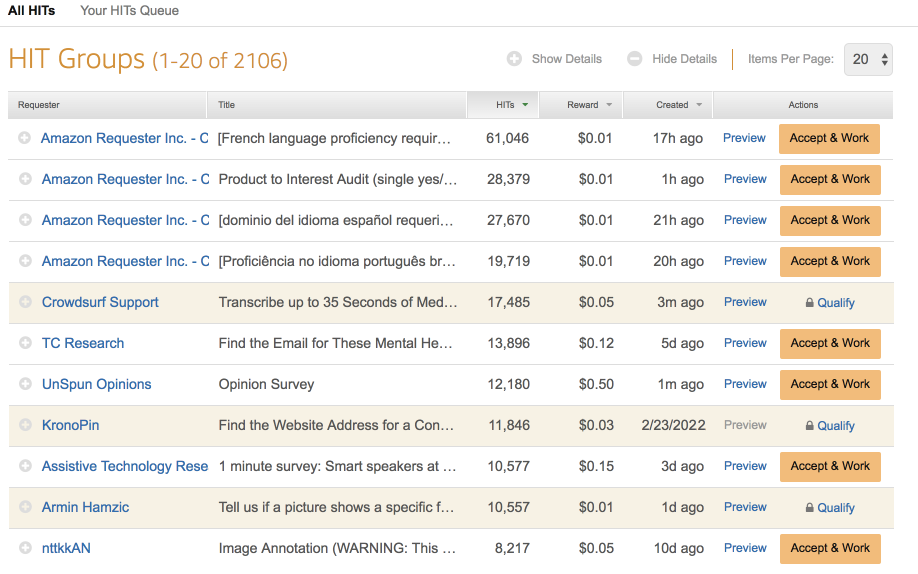Screen dimensions: 918x574
Task: Click the Requester column header
Action: (108, 105)
